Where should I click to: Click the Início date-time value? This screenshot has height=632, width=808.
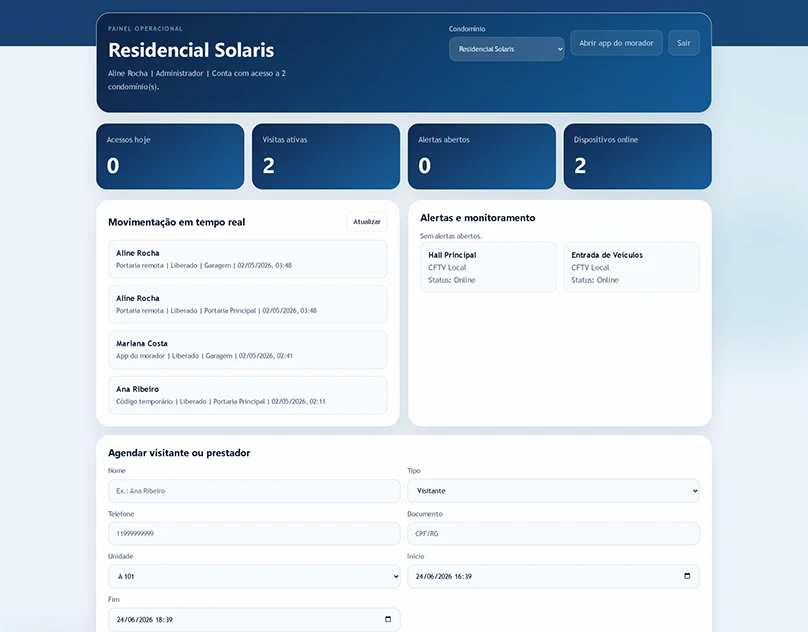coord(444,576)
